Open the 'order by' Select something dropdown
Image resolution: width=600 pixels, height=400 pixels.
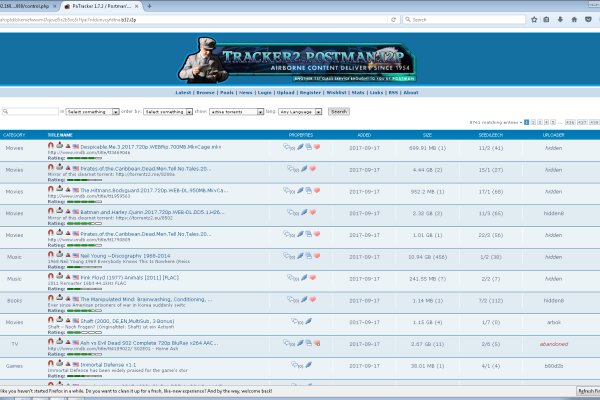168,112
